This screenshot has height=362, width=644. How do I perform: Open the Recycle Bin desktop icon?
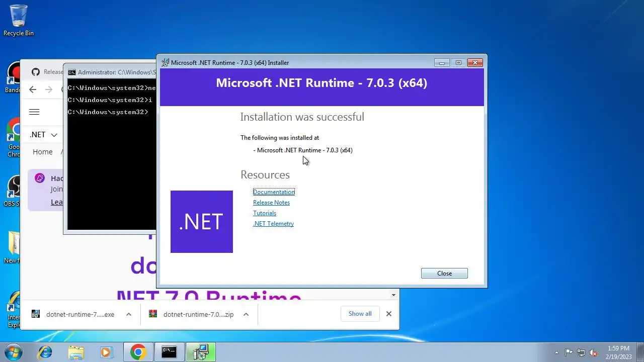pyautogui.click(x=19, y=20)
